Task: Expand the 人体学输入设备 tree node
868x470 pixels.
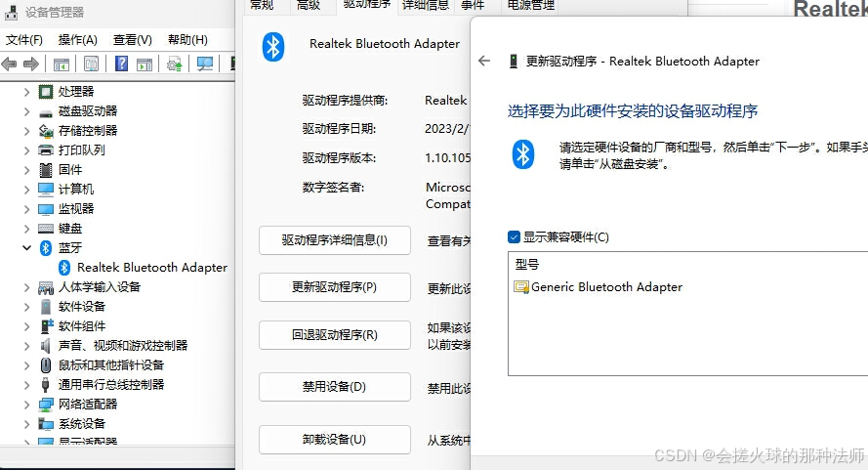Action: click(26, 287)
